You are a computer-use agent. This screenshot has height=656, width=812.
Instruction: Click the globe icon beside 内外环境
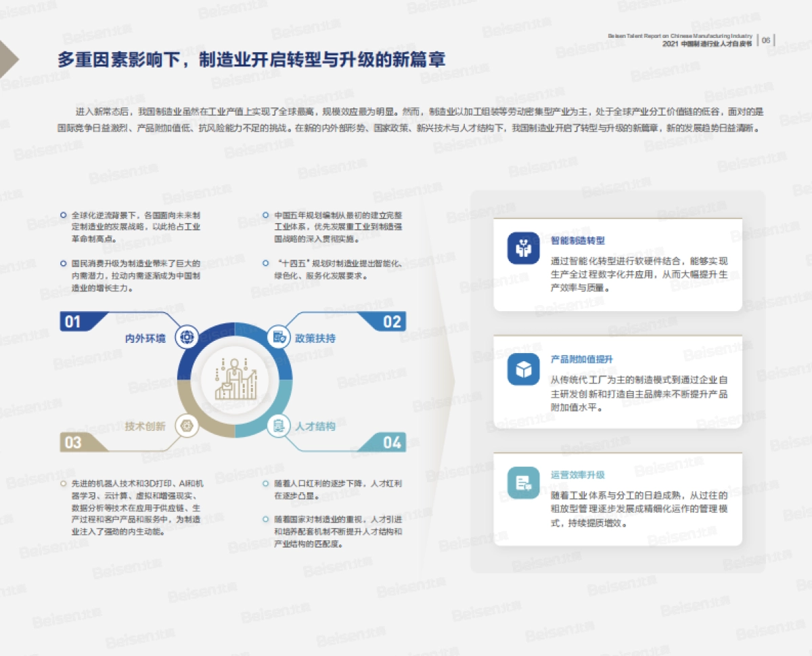[x=185, y=335]
